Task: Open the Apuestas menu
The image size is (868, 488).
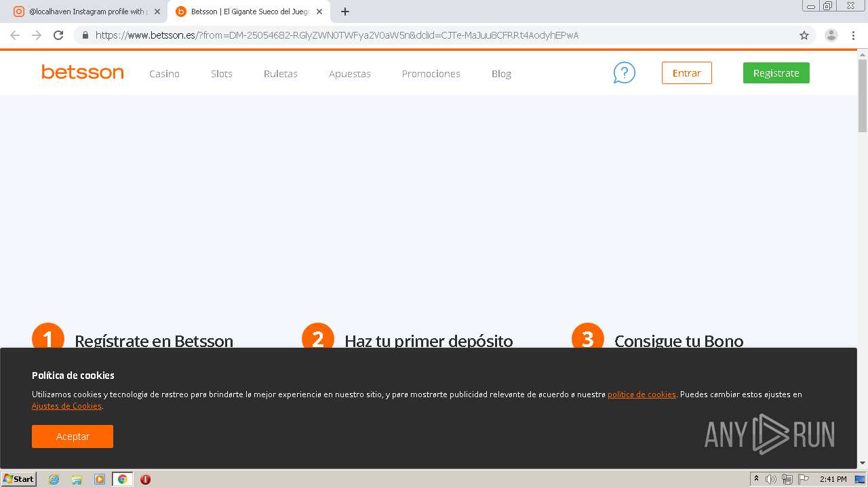Action: coord(350,73)
